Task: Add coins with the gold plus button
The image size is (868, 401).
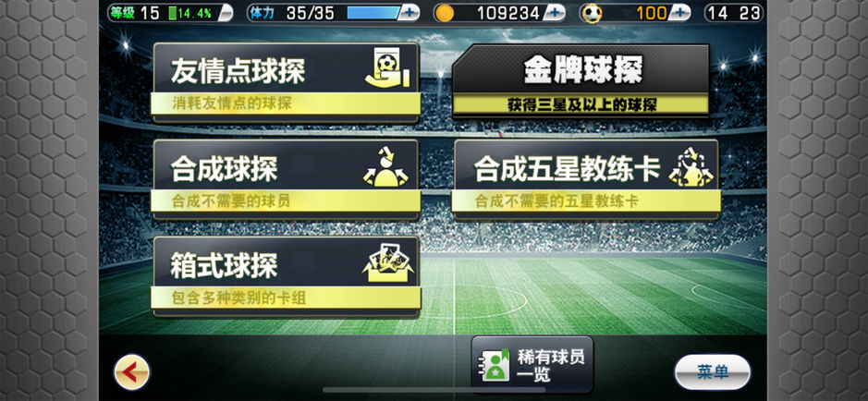Action: click(x=555, y=13)
